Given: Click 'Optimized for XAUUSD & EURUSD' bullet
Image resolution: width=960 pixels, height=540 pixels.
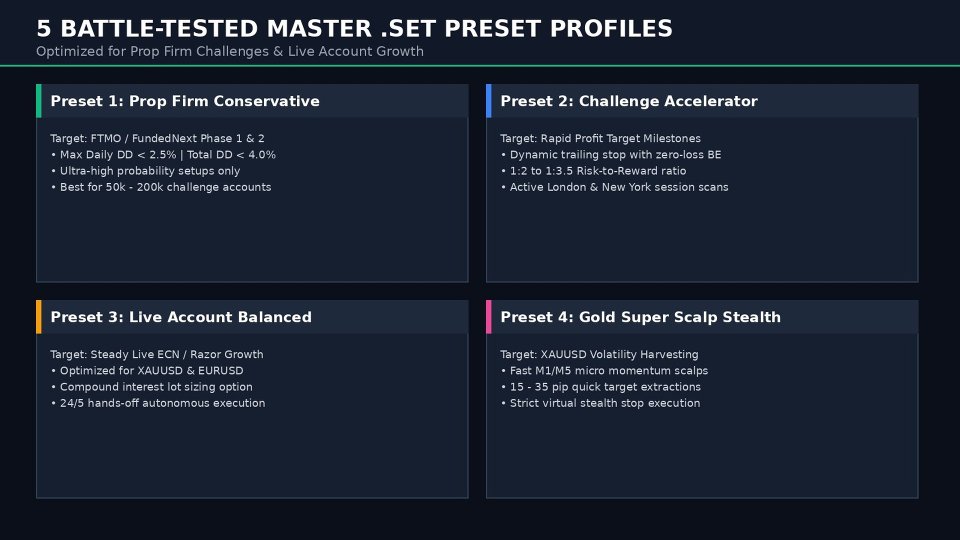Looking at the screenshot, I should pyautogui.click(x=147, y=371).
